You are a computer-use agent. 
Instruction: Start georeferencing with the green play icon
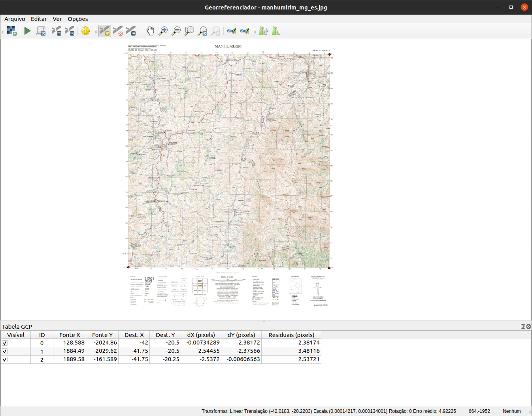click(x=27, y=31)
